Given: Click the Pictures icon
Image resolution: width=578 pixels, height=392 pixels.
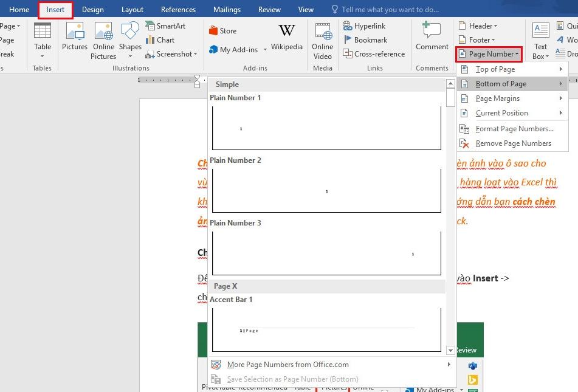Looking at the screenshot, I should tap(75, 30).
